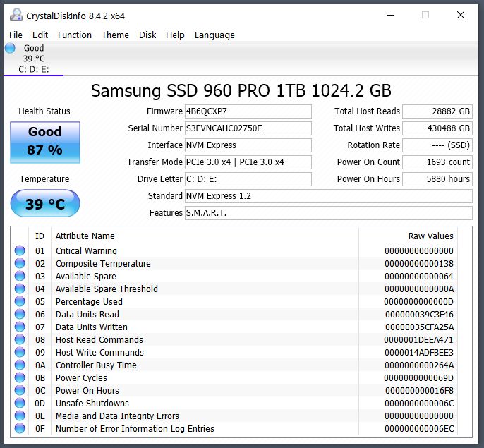Open the Disk menu

[147, 35]
